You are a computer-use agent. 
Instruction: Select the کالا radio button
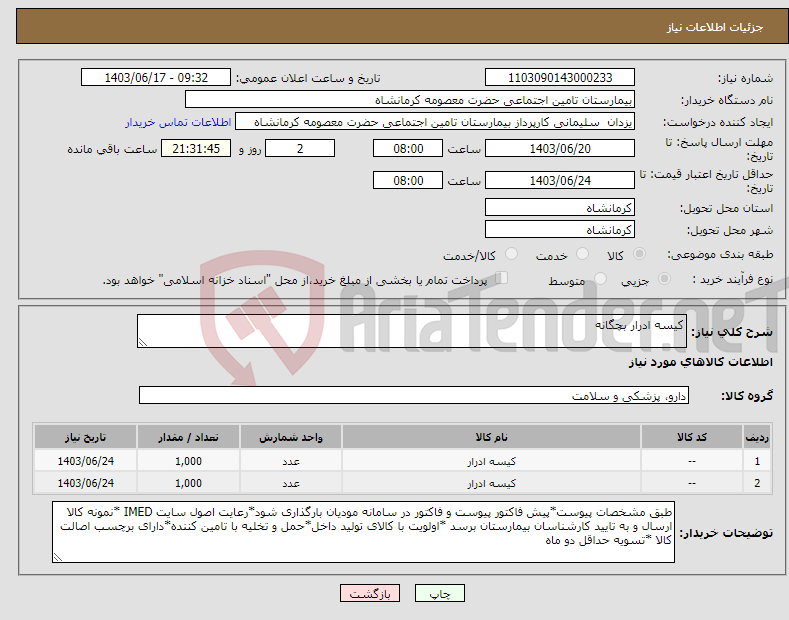coord(639,254)
